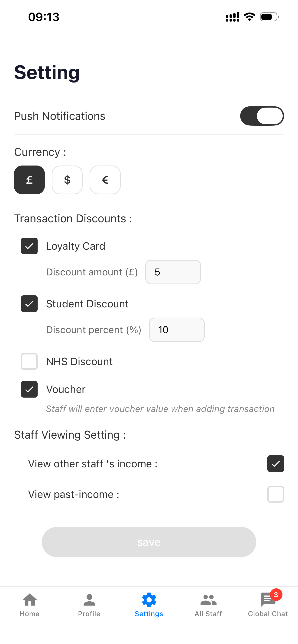Open the Home tab icon
Screen dimensions: 298x644
29,600
